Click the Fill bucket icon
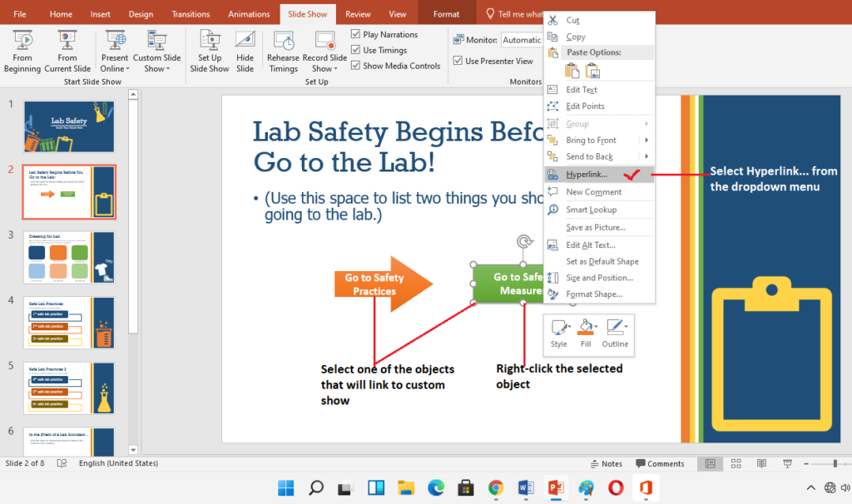Viewport: 852px width, 504px height. pyautogui.click(x=585, y=326)
